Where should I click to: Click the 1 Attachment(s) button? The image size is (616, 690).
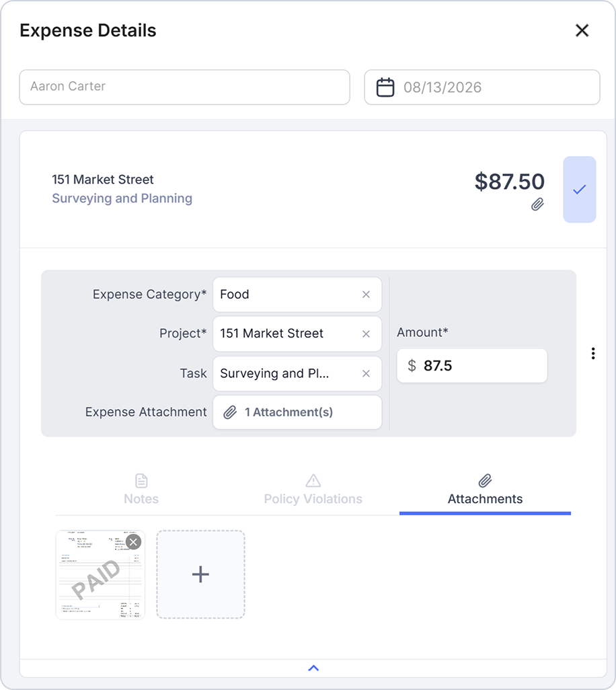click(297, 412)
